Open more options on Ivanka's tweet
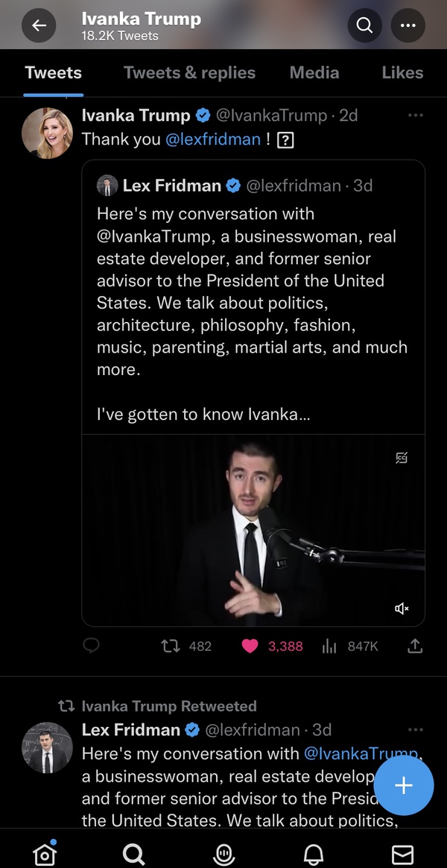The height and width of the screenshot is (868, 447). click(x=416, y=115)
